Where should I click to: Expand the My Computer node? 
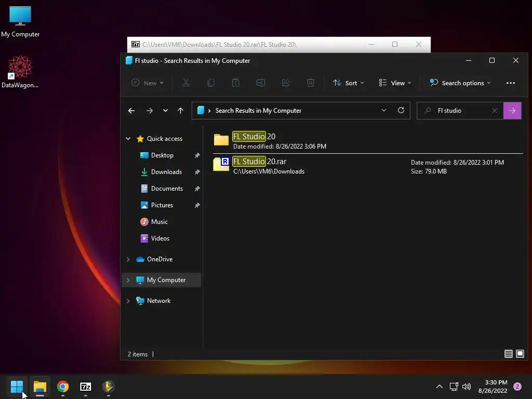pos(128,280)
